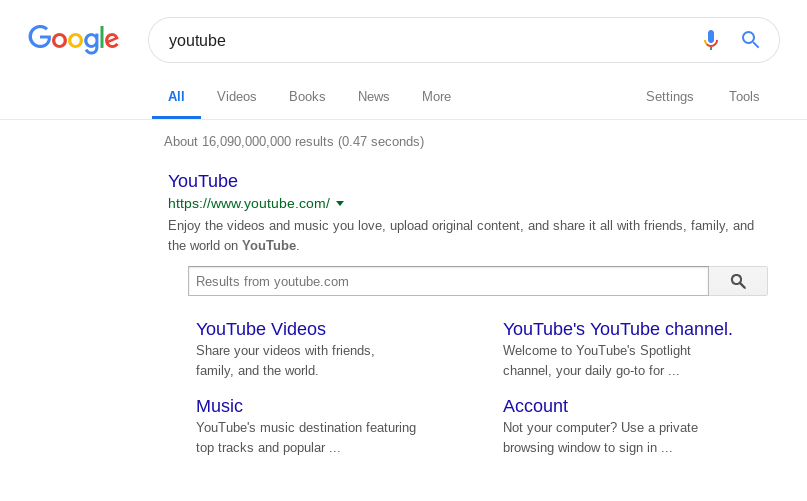Click the Google logo
This screenshot has height=501, width=807.
[x=74, y=40]
